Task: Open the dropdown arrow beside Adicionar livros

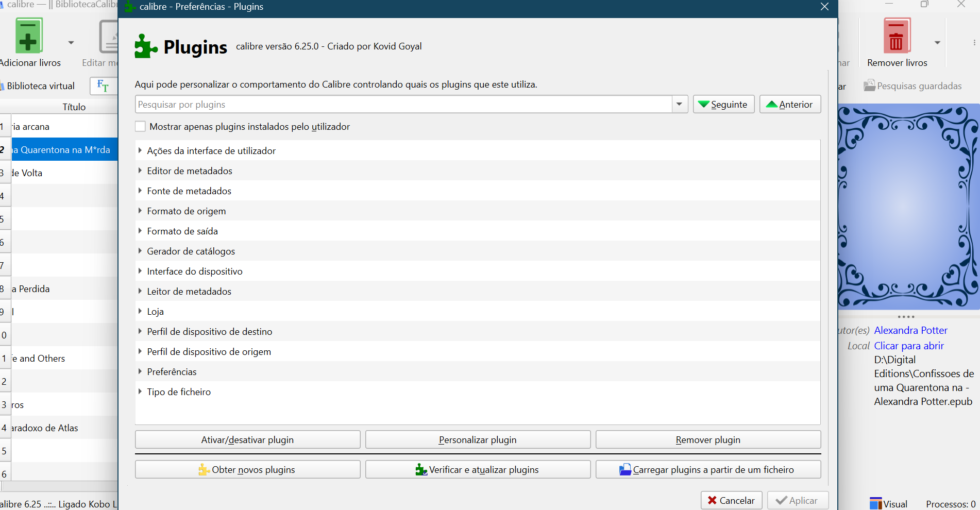Action: [71, 43]
